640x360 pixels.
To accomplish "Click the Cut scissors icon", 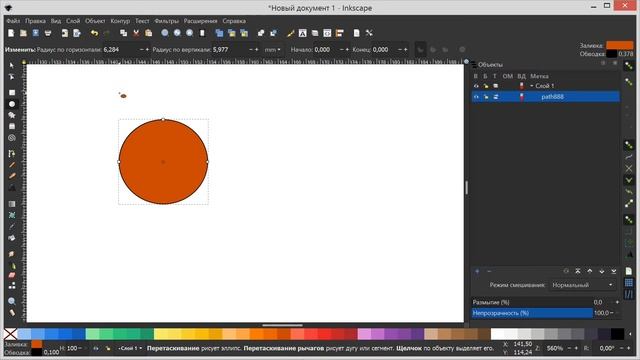I will click(136, 33).
